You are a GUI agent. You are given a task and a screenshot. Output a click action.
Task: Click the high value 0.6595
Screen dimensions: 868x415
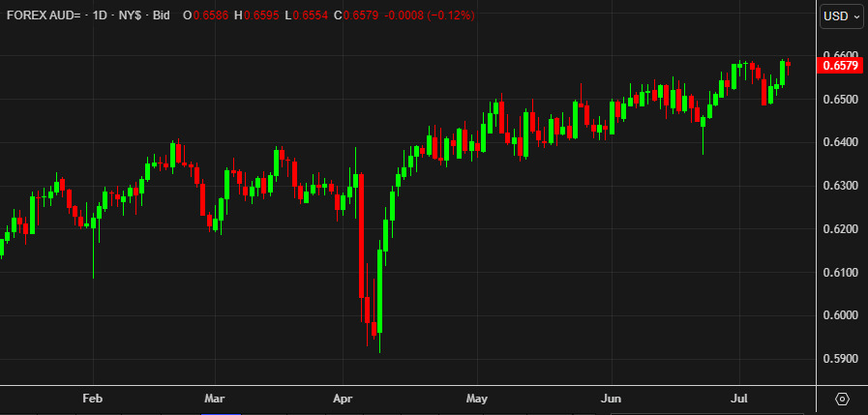coord(260,15)
